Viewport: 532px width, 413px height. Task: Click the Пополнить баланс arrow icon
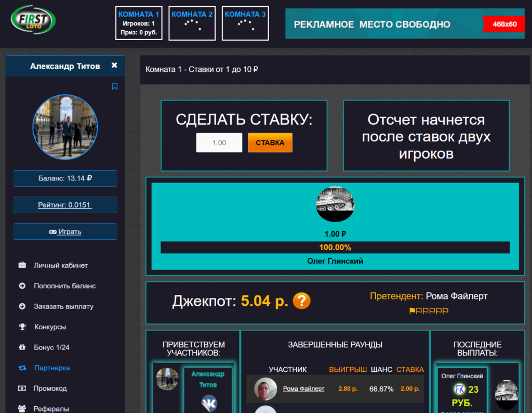point(22,286)
